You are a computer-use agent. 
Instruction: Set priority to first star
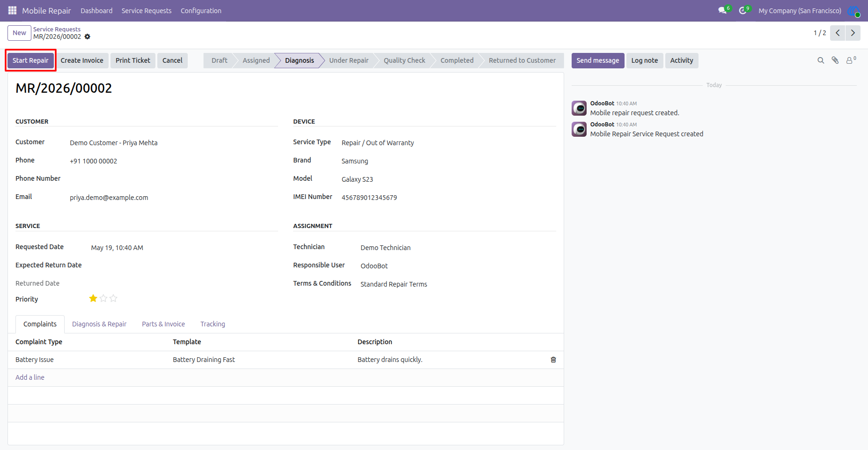(93, 298)
